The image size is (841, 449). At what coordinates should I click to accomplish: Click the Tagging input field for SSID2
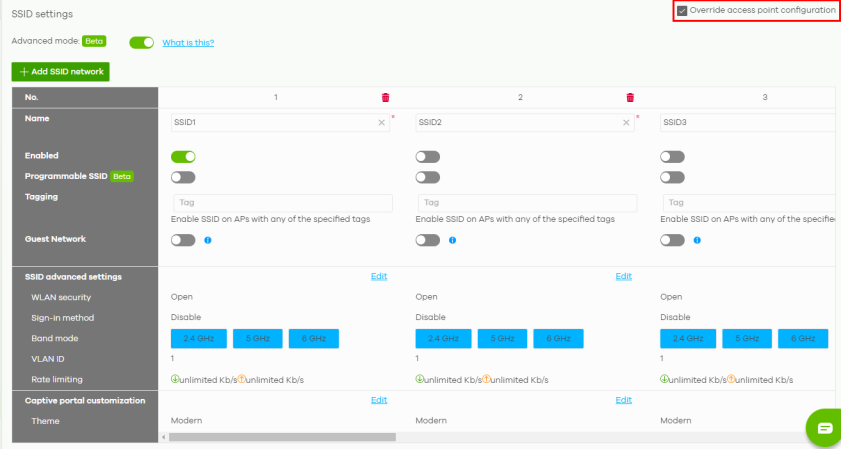coord(526,203)
